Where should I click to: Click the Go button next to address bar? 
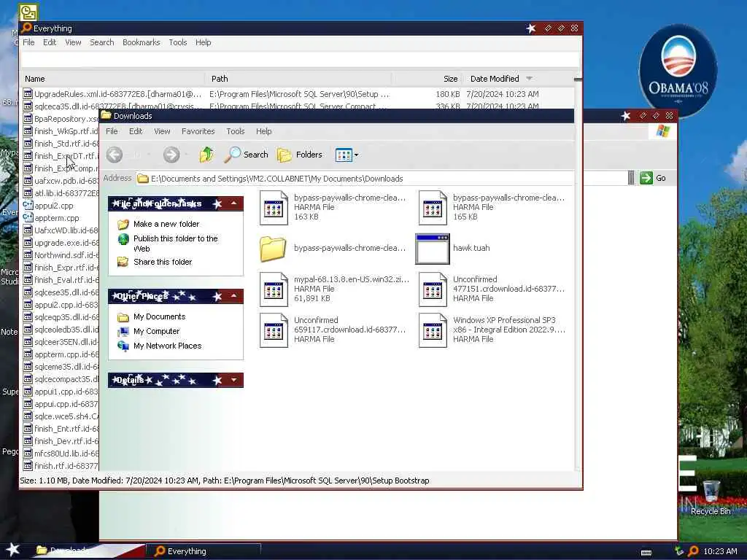click(x=653, y=178)
